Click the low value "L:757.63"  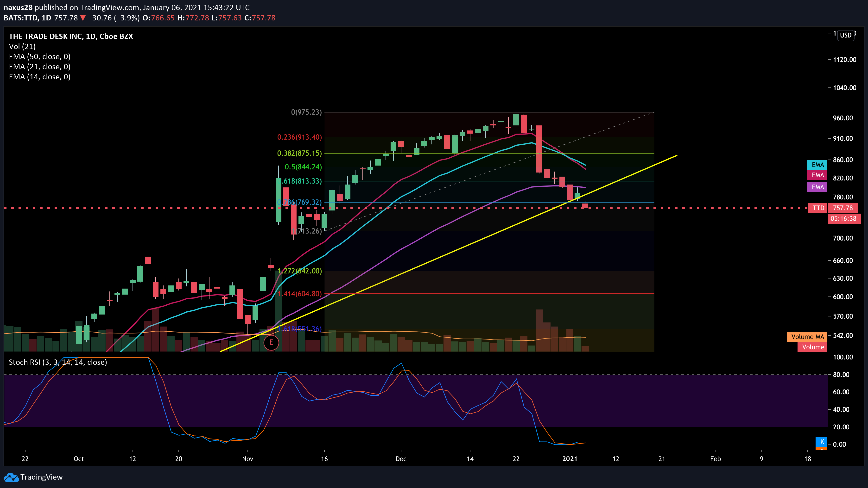click(226, 18)
